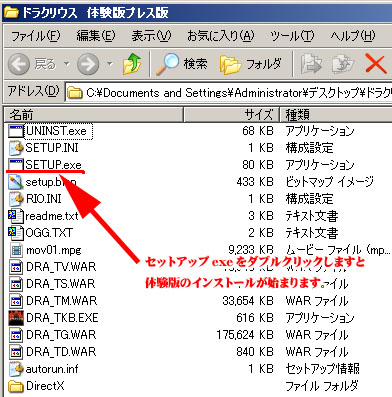Select the DirectX folder icon
The width and height of the screenshot is (392, 397).
(x=15, y=386)
